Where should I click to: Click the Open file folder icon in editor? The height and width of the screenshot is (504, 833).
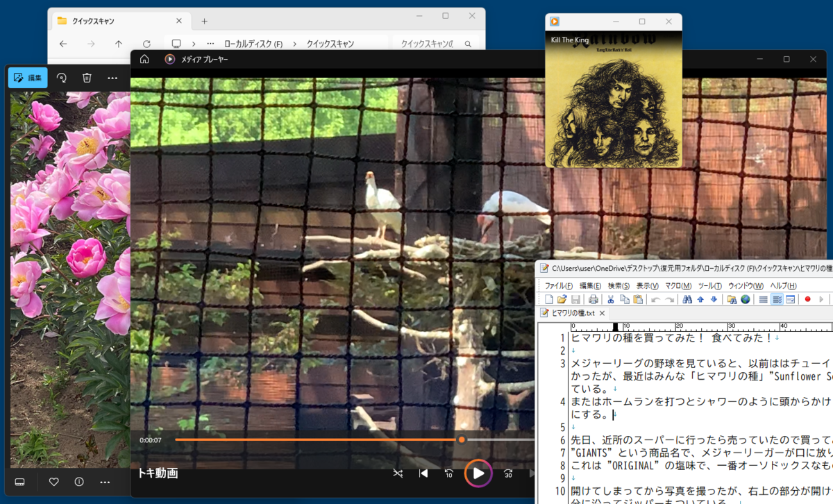pyautogui.click(x=562, y=299)
